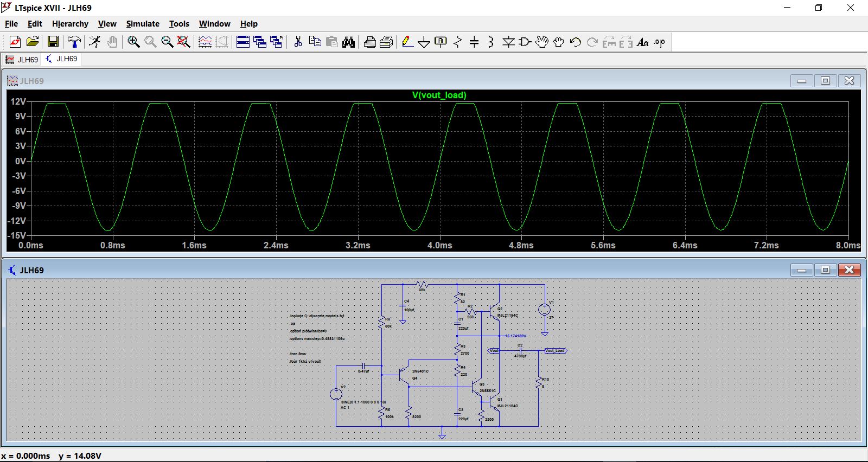The image size is (868, 462).
Task: Select the Draw Wire pencil tool
Action: click(407, 42)
